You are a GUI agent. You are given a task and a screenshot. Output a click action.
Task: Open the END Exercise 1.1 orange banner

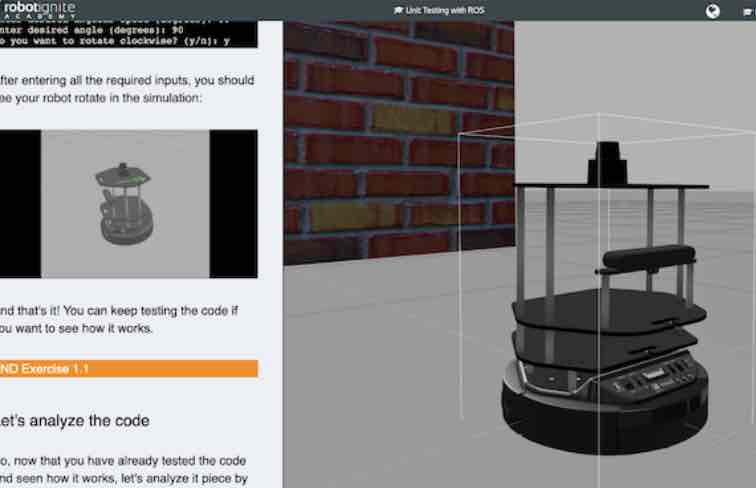point(129,369)
